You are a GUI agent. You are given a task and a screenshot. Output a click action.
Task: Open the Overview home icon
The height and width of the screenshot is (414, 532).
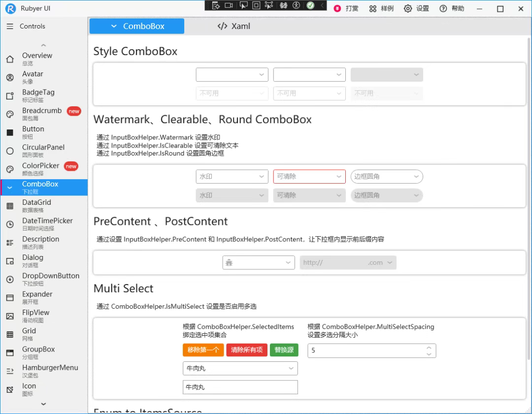[x=10, y=59]
